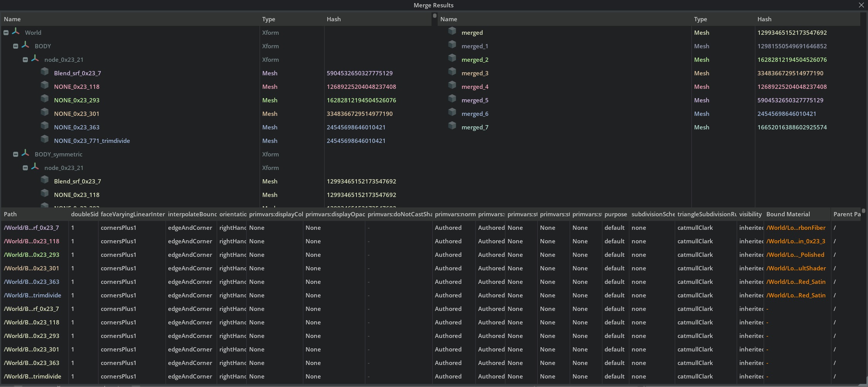Use the attribute table vertical scrollbar
Screen dimensions: 868x387
(863, 211)
